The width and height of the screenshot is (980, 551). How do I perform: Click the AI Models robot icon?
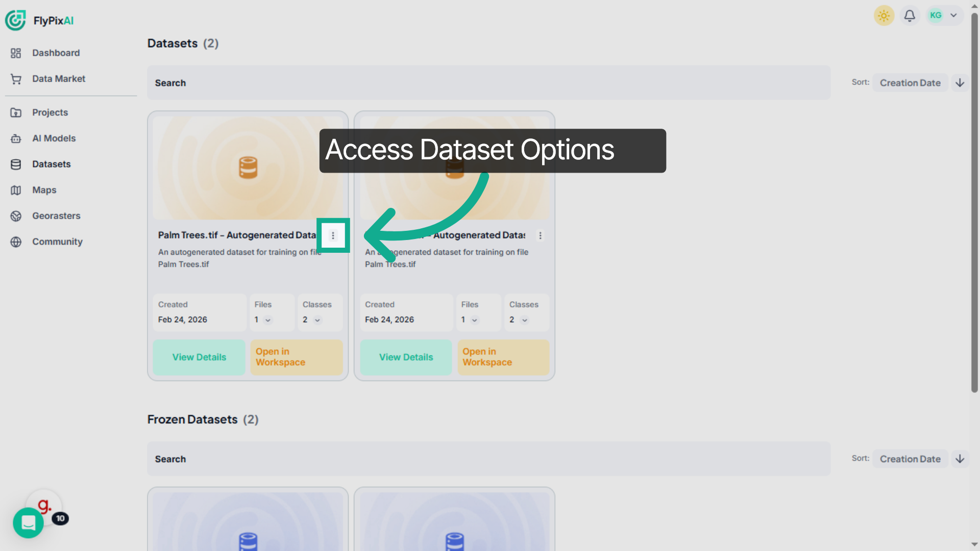[16, 138]
